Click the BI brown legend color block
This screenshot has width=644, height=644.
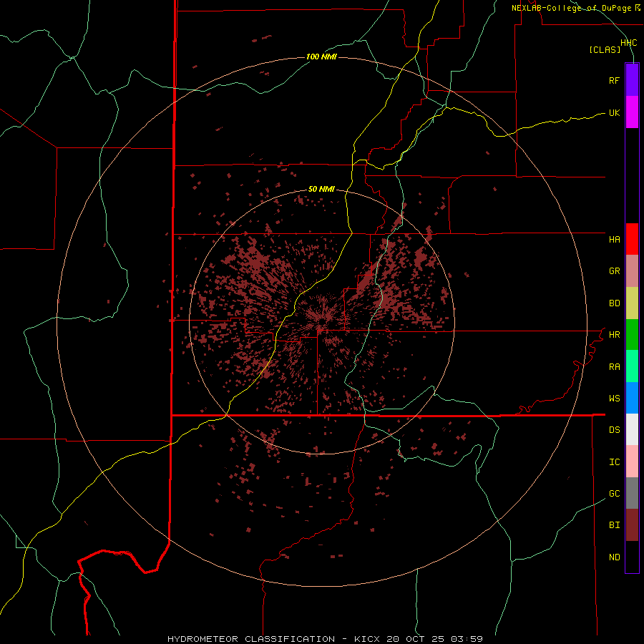pyautogui.click(x=632, y=525)
